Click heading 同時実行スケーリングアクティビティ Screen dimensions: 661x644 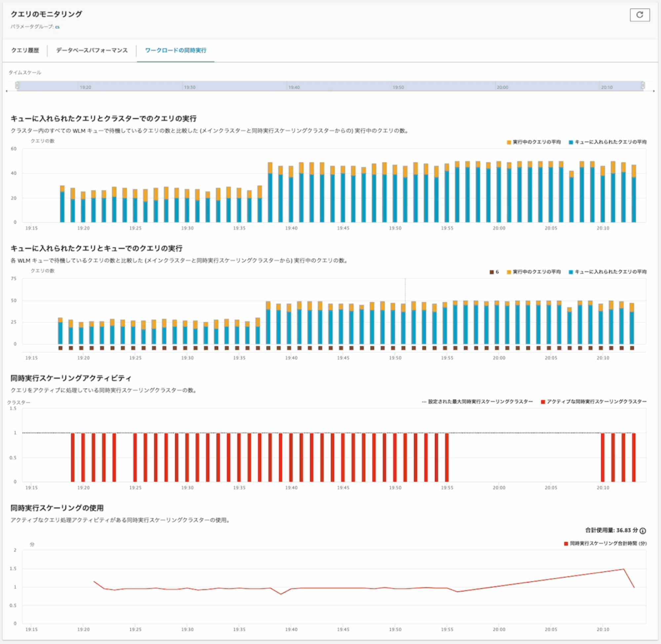tap(71, 378)
